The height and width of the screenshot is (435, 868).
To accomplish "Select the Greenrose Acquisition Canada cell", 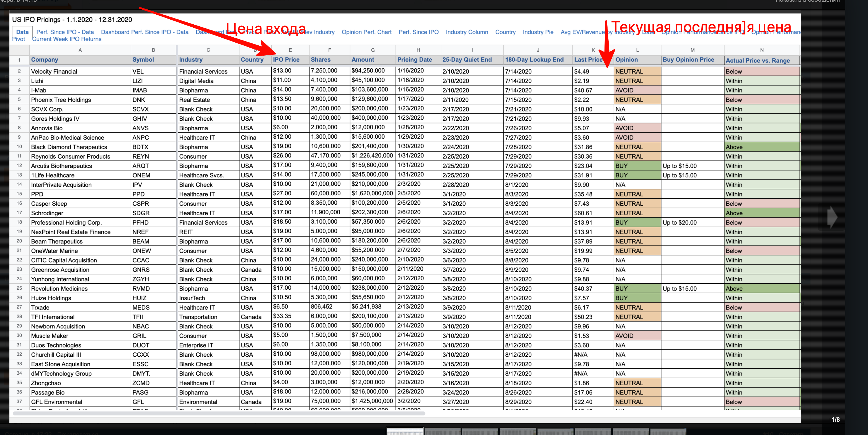I will 255,270.
